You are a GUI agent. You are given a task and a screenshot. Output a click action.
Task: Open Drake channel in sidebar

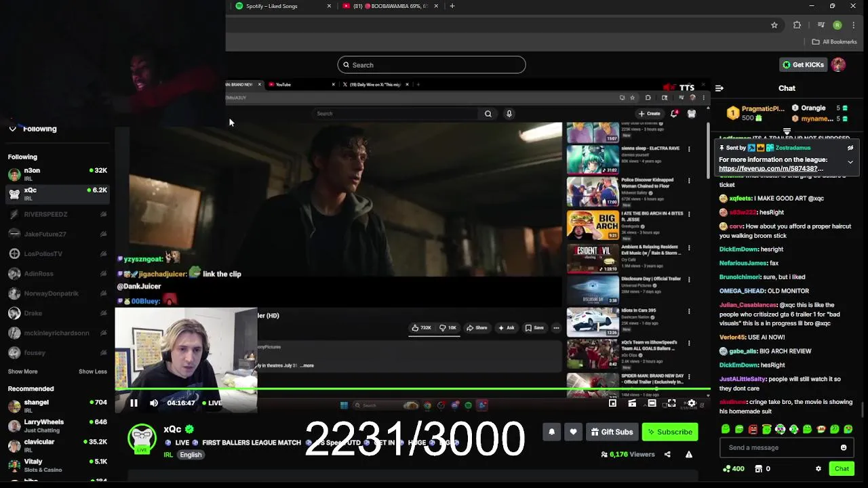pyautogui.click(x=57, y=313)
